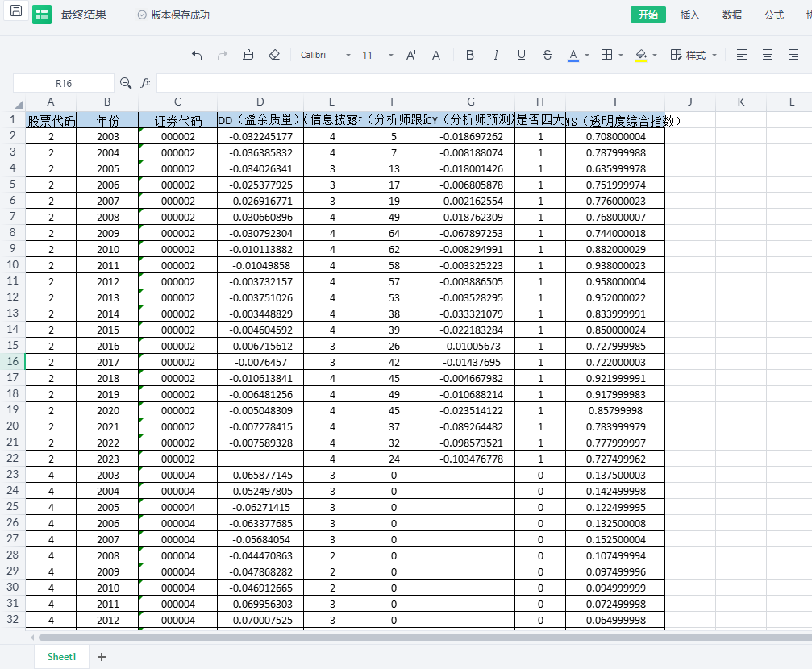
Task: Align text right
Action: [x=793, y=55]
